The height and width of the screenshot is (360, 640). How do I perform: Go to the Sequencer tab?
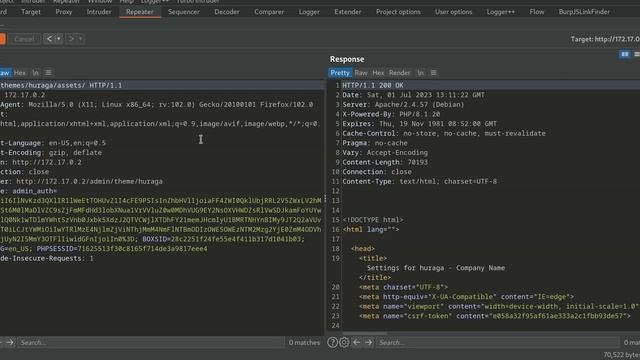point(184,12)
